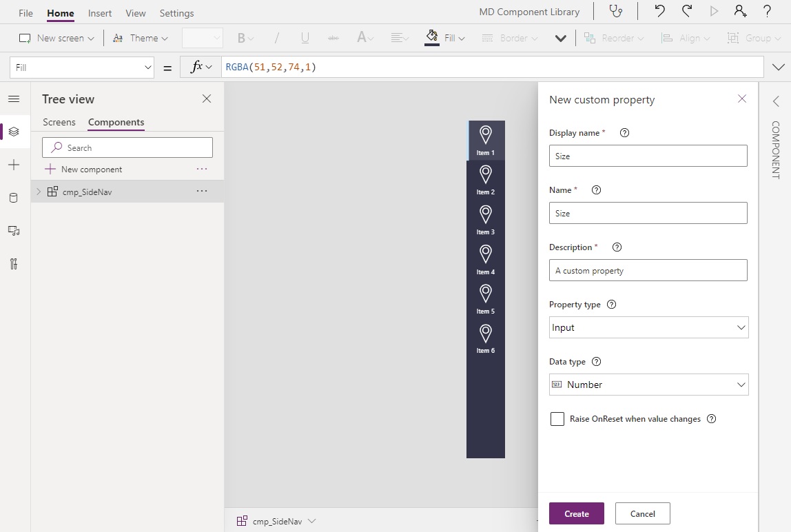Open Advanced tools in the left rail
This screenshot has height=532, width=791.
coord(14,263)
